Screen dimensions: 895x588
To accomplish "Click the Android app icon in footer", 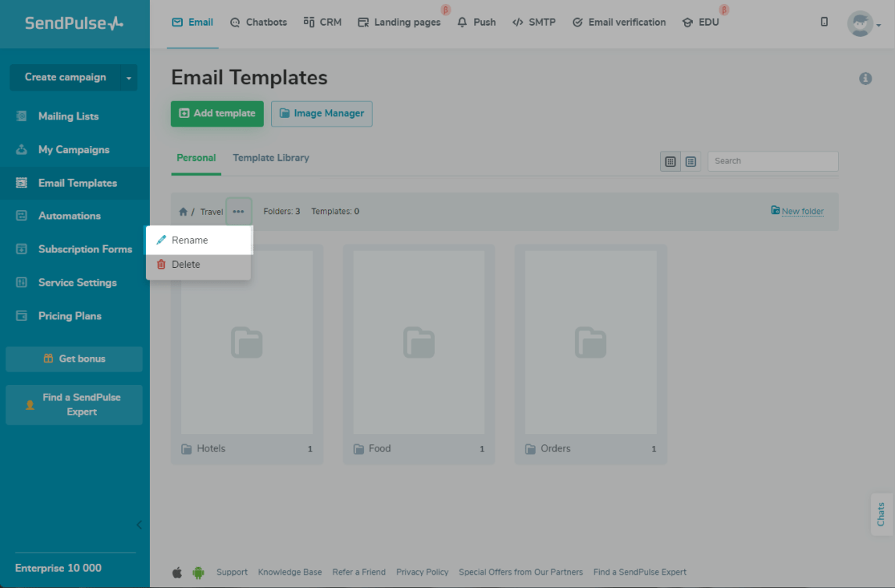I will click(198, 572).
